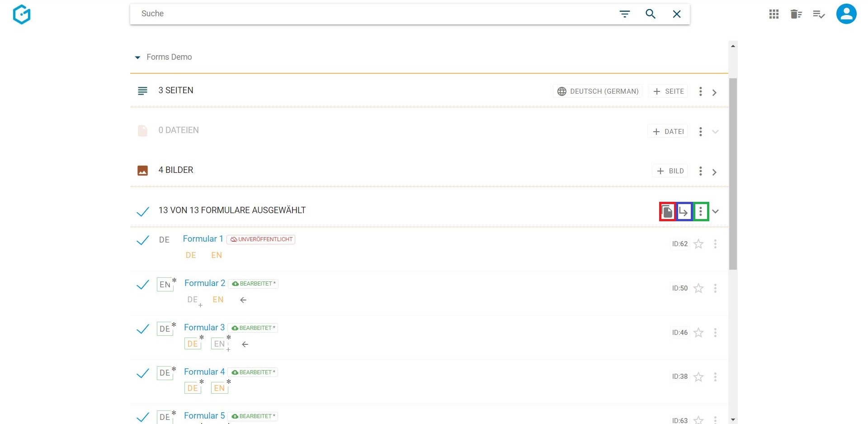Collapse the Formulare section chevron
The width and height of the screenshot is (868, 424).
click(715, 211)
